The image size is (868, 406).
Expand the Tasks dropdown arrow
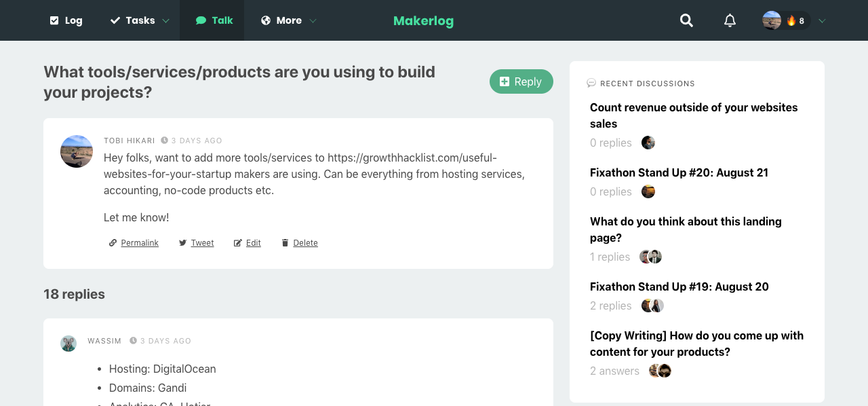coord(165,21)
